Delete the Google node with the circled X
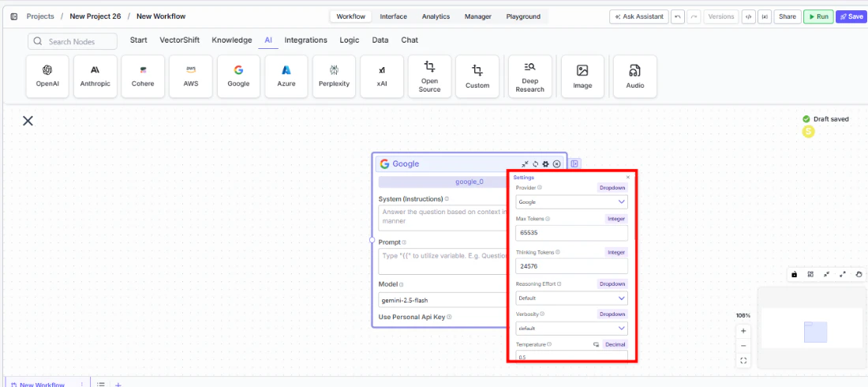Screen dimensions: 868x387 [557, 164]
